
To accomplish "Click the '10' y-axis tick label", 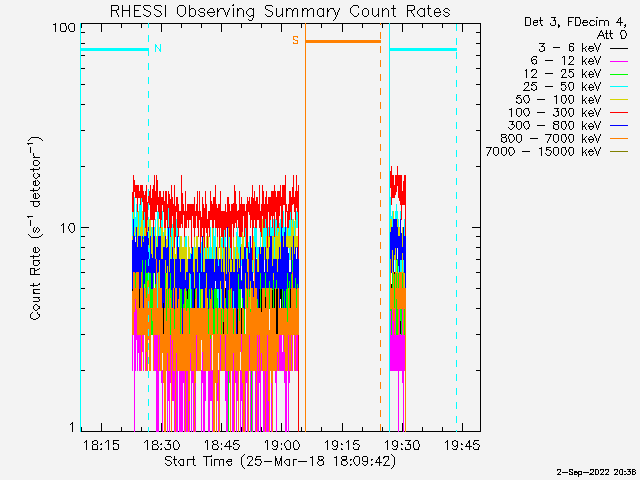I will [68, 228].
